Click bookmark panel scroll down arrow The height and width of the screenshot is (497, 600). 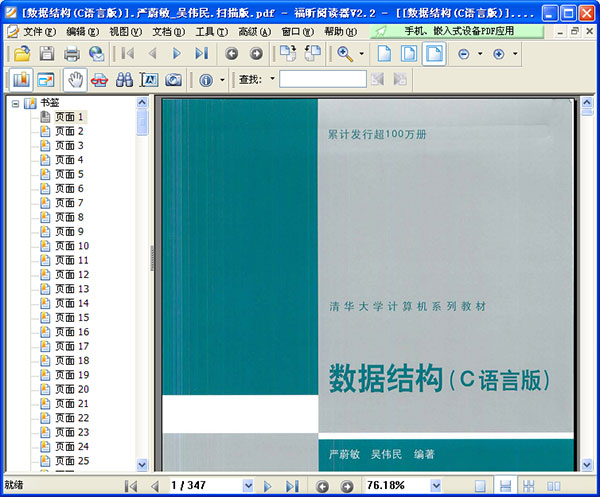click(142, 464)
